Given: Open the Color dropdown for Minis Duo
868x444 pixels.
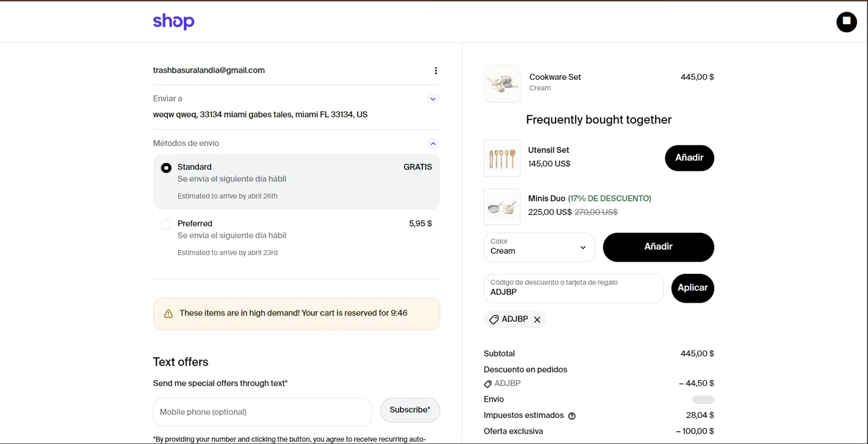Looking at the screenshot, I should click(x=539, y=247).
